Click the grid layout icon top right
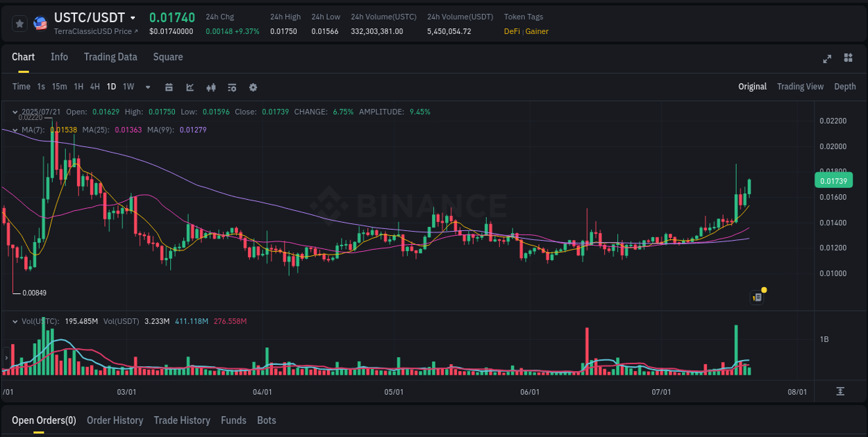 coord(847,59)
